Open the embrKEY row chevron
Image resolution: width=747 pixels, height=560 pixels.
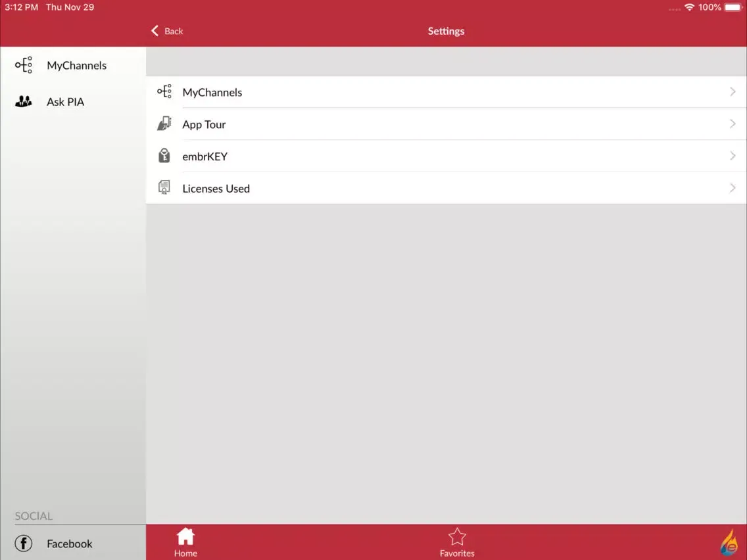coord(733,156)
